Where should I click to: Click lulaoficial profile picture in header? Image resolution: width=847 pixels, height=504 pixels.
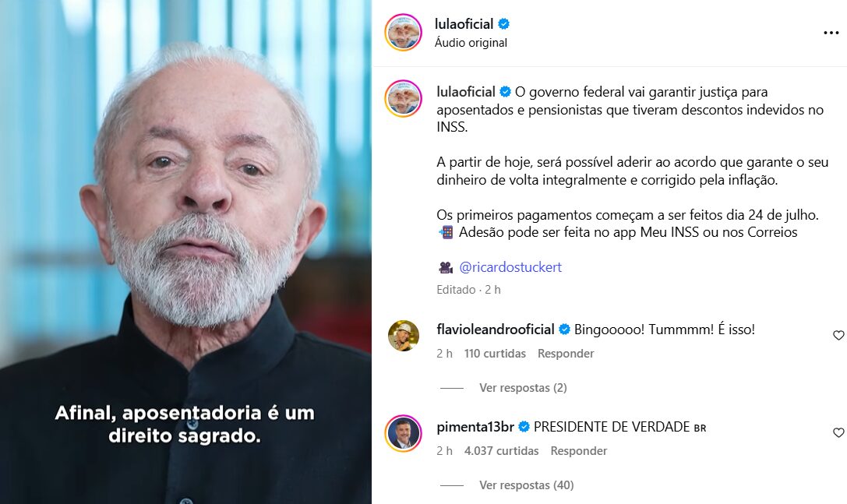[403, 33]
